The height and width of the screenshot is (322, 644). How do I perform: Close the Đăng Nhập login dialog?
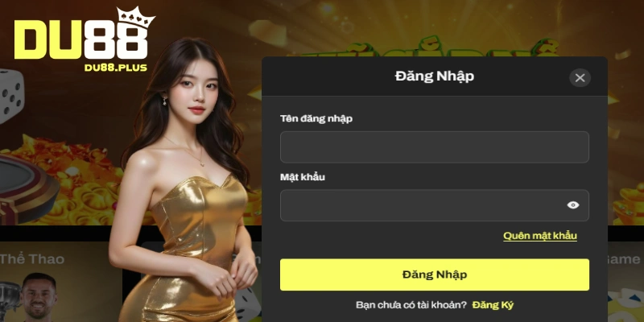580,77
